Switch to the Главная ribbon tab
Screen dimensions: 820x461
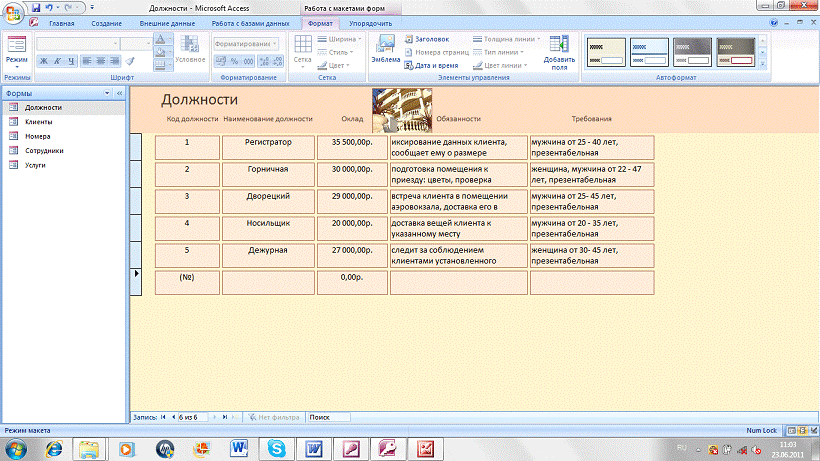[x=61, y=22]
